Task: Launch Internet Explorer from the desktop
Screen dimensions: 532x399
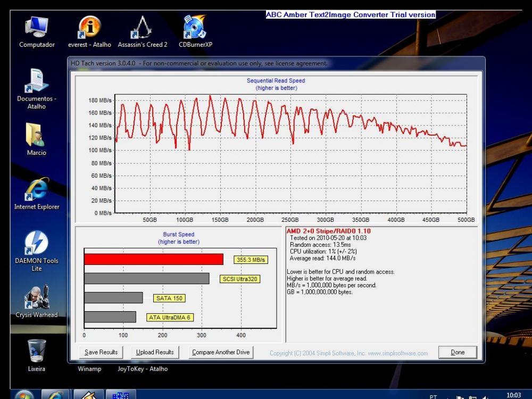Action: click(x=37, y=189)
